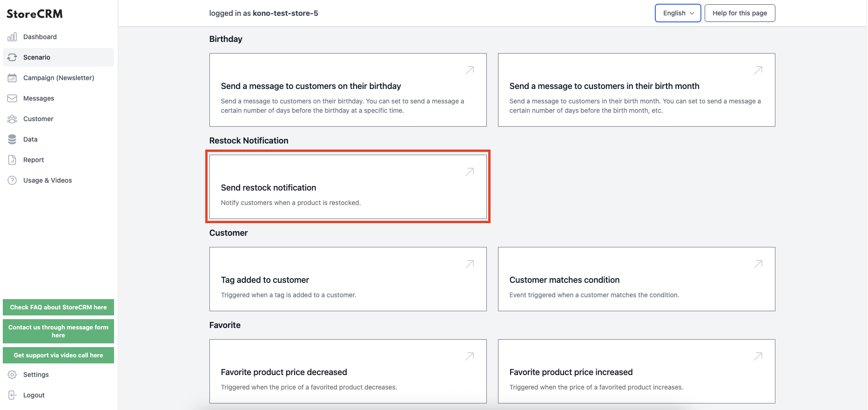Screen dimensions: 868x410
Task: Click the Data database icon
Action: pyautogui.click(x=12, y=139)
